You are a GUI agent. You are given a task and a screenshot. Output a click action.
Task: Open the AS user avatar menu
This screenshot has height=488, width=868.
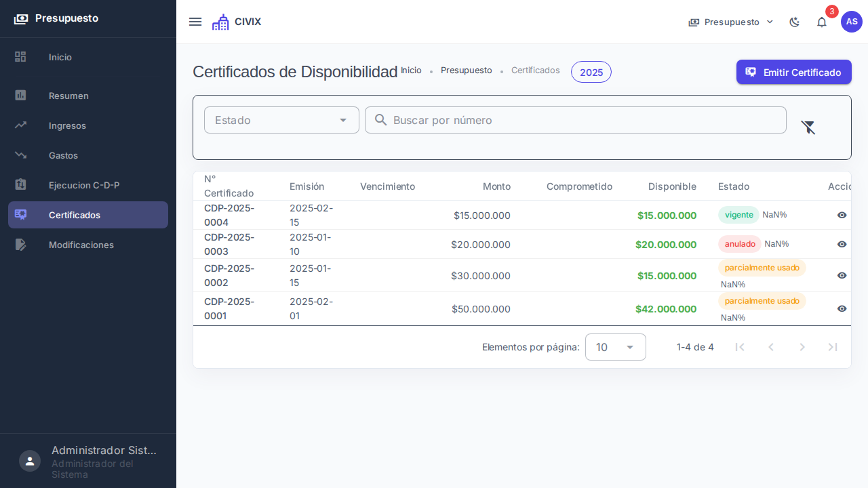(x=852, y=22)
